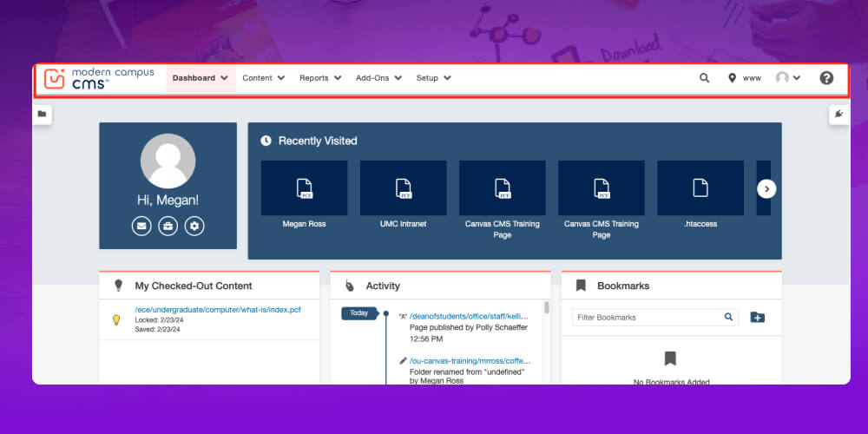Open the UMC Intranet recently visited thumbnail
Screen dimensions: 868x434
[403, 188]
